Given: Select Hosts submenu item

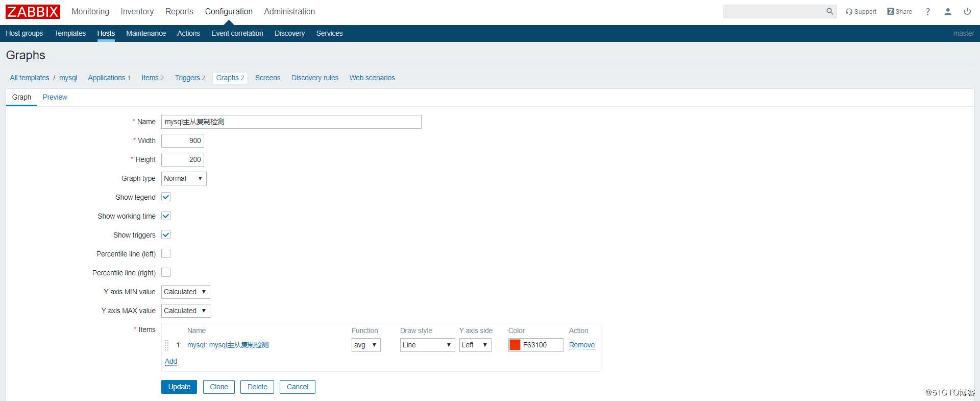Looking at the screenshot, I should pyautogui.click(x=106, y=33).
